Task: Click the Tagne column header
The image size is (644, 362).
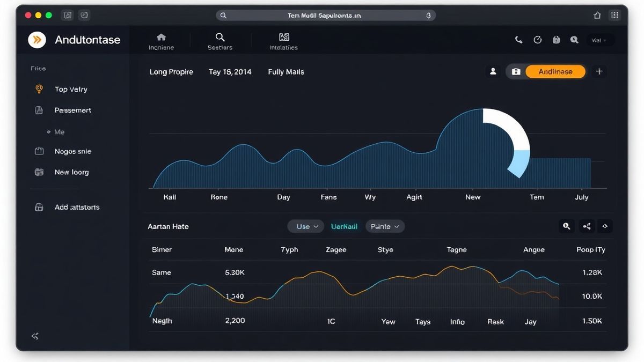Action: coord(457,250)
